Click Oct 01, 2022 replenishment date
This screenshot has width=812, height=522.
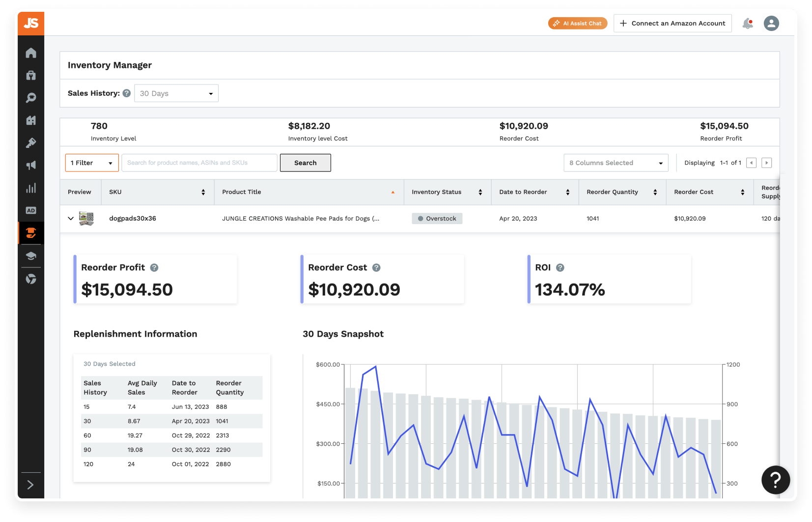(191, 464)
